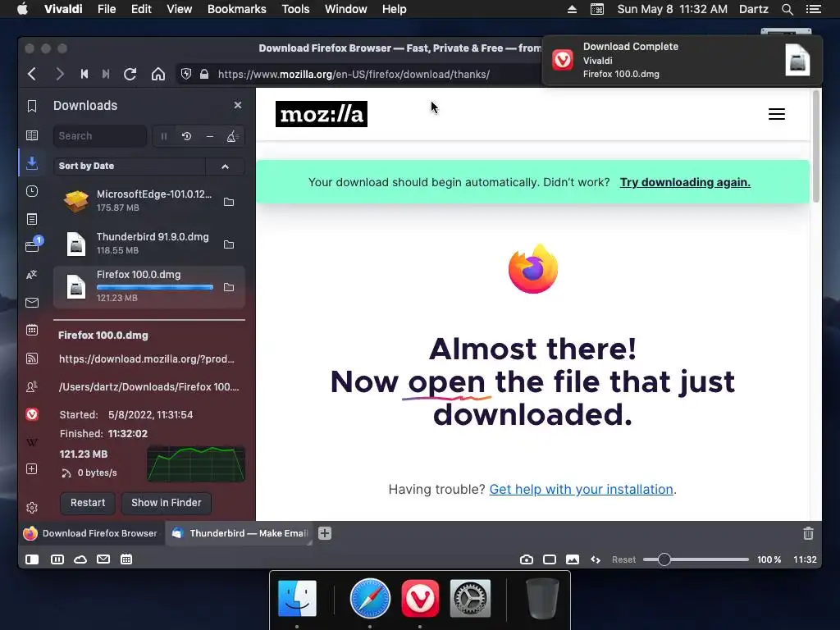Open Safari from the Dock
The height and width of the screenshot is (630, 840).
(370, 598)
